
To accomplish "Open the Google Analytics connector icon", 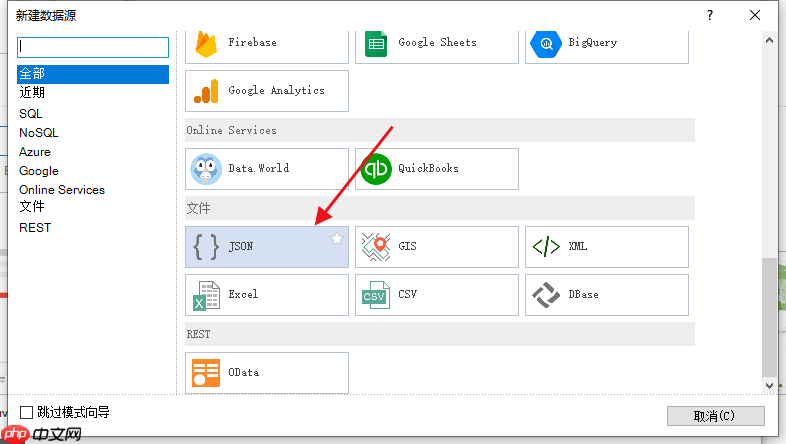I will [206, 91].
